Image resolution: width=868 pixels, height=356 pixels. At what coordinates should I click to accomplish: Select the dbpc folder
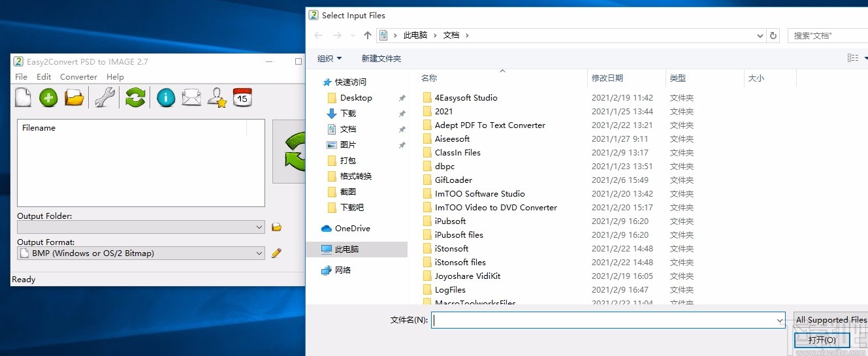click(444, 167)
